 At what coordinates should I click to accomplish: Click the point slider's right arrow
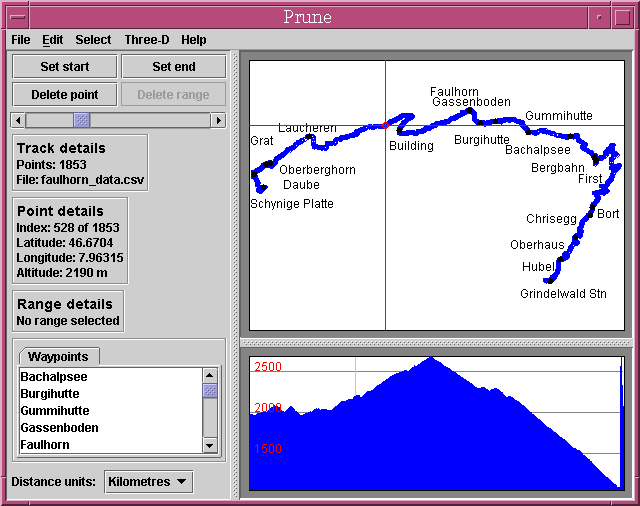[219, 120]
